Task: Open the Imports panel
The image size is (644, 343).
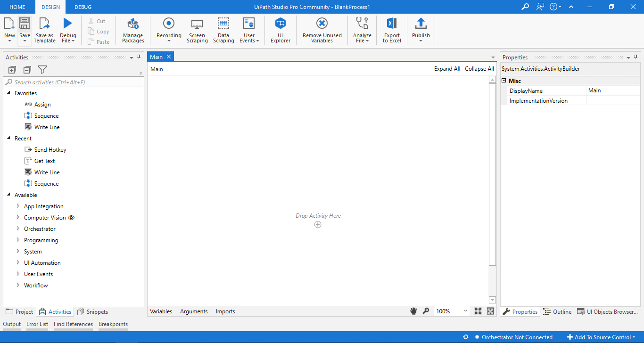Action: [225, 311]
